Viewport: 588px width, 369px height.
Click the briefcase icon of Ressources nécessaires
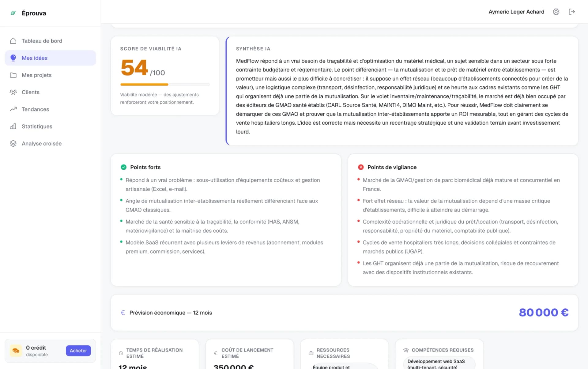click(x=311, y=353)
